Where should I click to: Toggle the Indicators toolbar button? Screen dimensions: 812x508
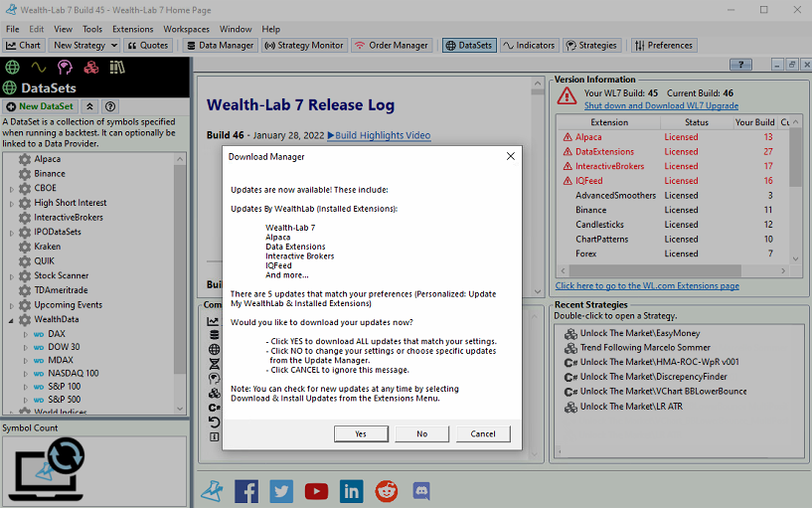(x=528, y=45)
